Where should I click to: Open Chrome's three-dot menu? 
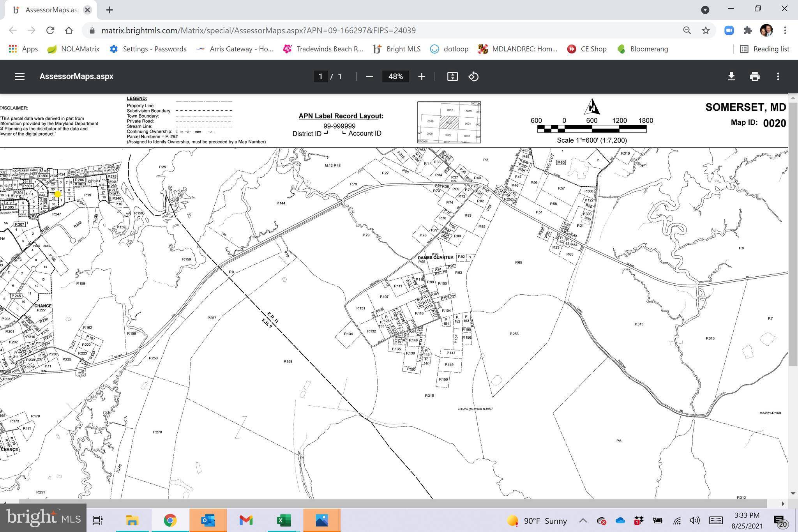tap(785, 30)
